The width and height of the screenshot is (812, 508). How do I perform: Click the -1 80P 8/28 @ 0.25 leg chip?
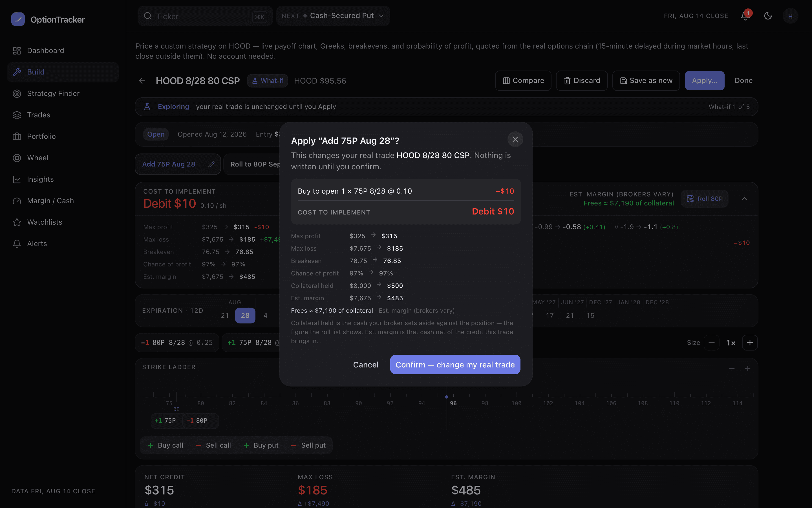[x=177, y=343]
